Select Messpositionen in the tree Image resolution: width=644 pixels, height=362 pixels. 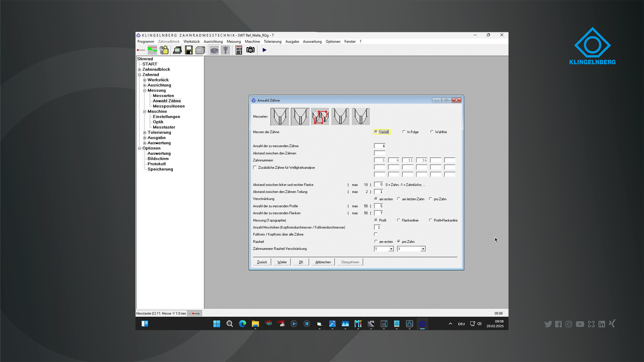click(169, 106)
